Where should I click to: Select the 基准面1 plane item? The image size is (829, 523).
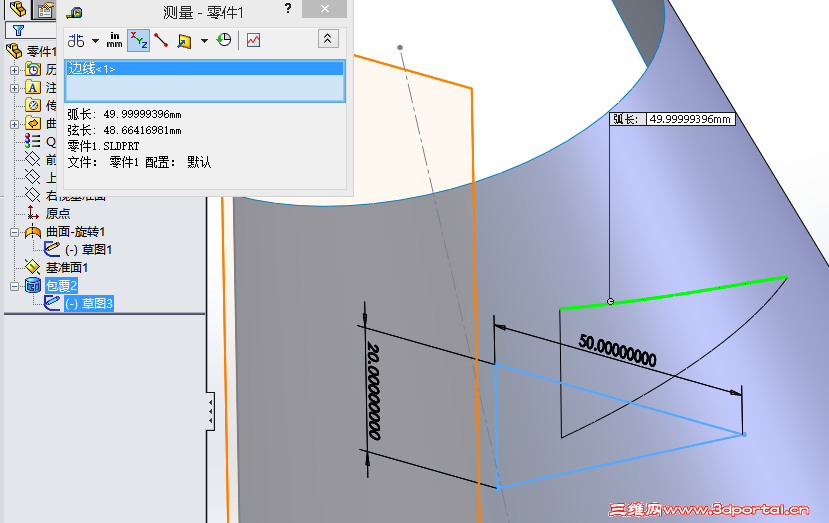pos(67,268)
